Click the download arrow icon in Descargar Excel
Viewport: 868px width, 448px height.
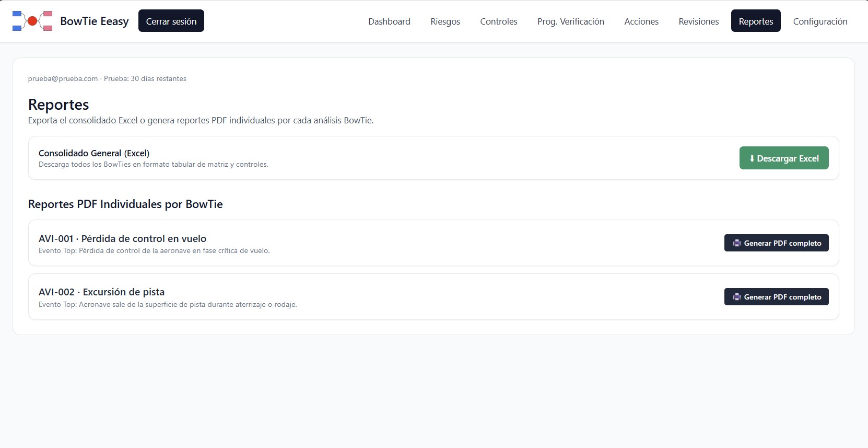point(752,158)
